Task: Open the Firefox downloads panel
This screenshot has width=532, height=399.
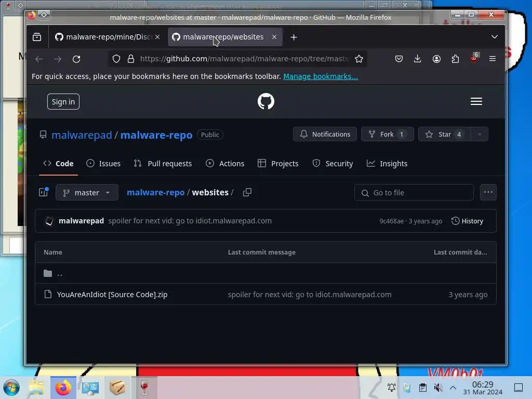Action: pyautogui.click(x=418, y=59)
